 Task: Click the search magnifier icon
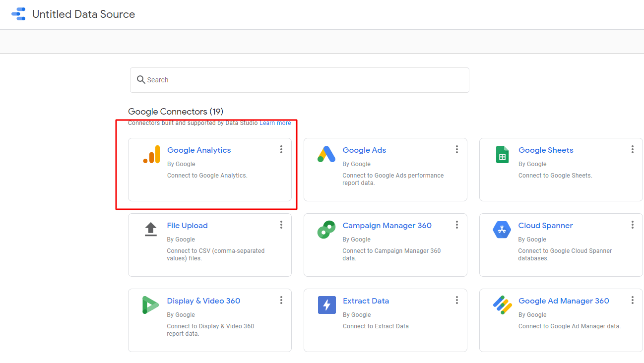[141, 80]
